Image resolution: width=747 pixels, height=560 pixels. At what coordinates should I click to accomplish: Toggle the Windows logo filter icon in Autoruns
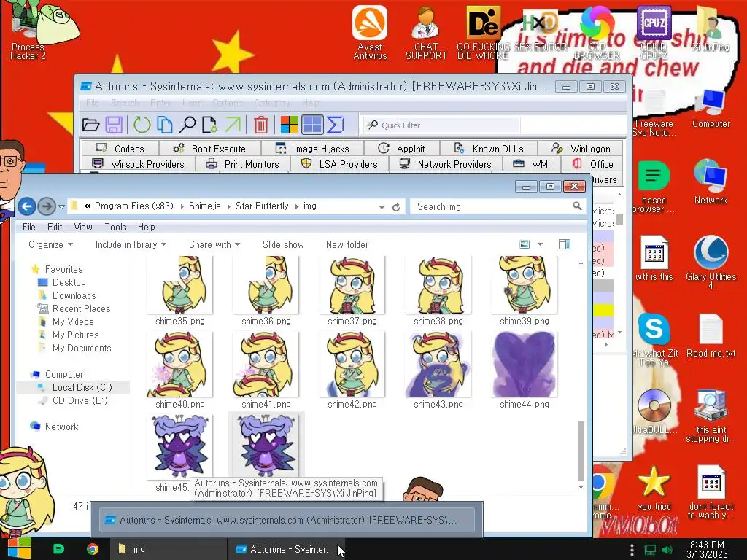pos(289,125)
